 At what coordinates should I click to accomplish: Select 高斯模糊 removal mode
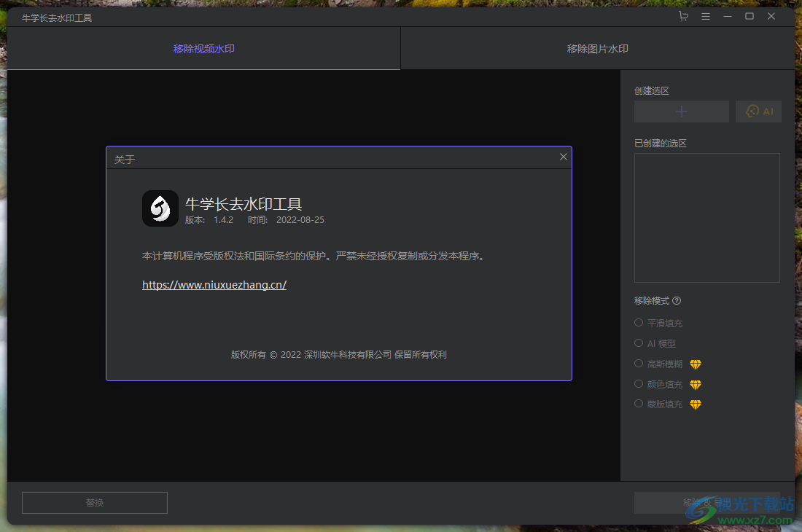pyautogui.click(x=658, y=364)
